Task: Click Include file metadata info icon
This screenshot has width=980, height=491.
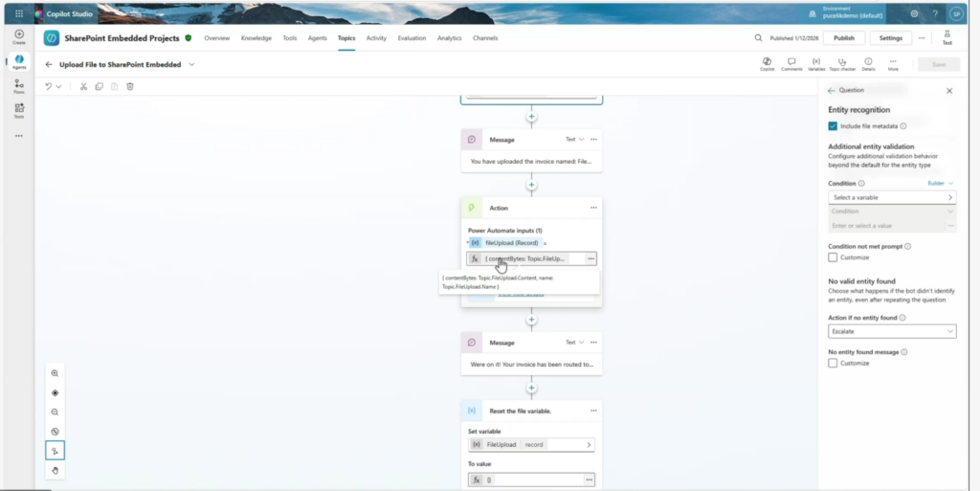Action: click(903, 126)
